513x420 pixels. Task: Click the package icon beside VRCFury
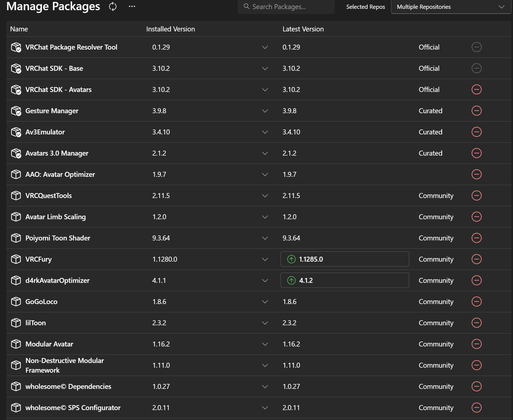[x=16, y=259]
